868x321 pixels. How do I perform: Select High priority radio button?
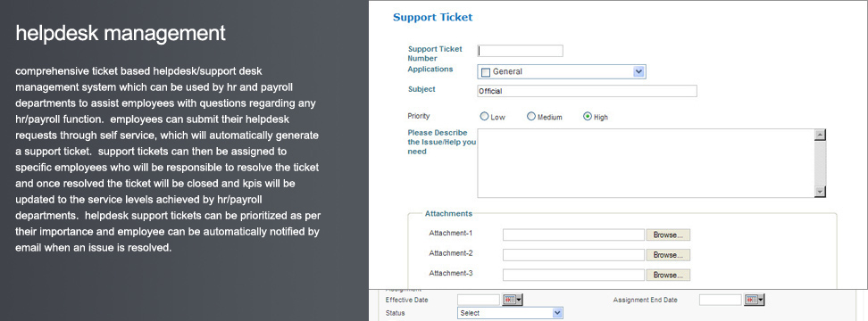[588, 117]
